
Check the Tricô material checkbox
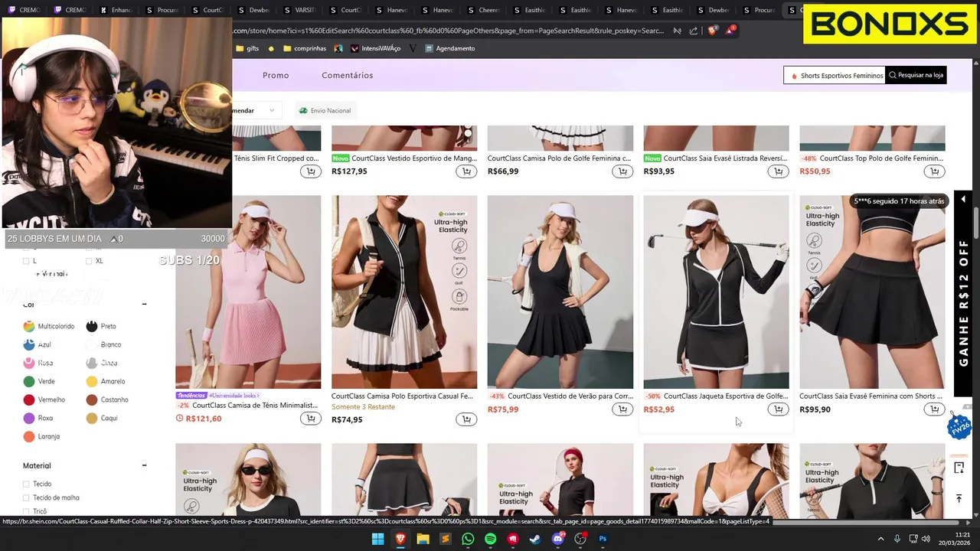point(26,511)
